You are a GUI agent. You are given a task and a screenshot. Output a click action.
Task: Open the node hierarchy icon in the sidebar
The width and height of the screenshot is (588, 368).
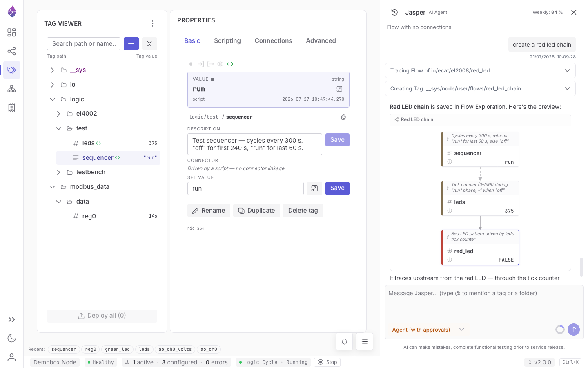[11, 89]
